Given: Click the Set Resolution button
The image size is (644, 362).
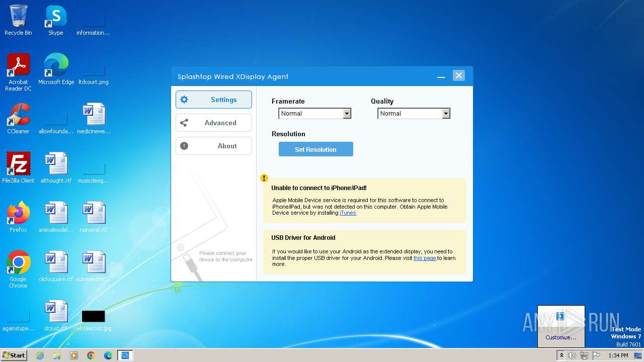Looking at the screenshot, I should 315,149.
